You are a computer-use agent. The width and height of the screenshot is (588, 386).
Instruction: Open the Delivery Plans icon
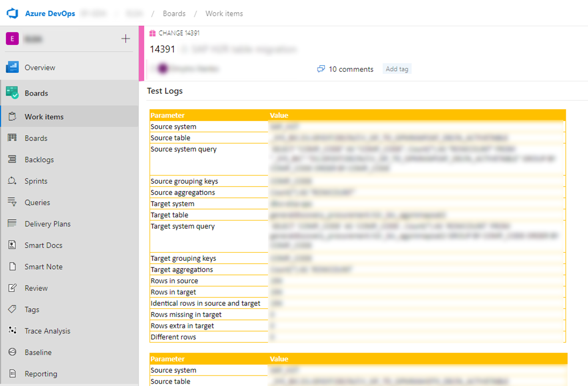[x=12, y=224]
